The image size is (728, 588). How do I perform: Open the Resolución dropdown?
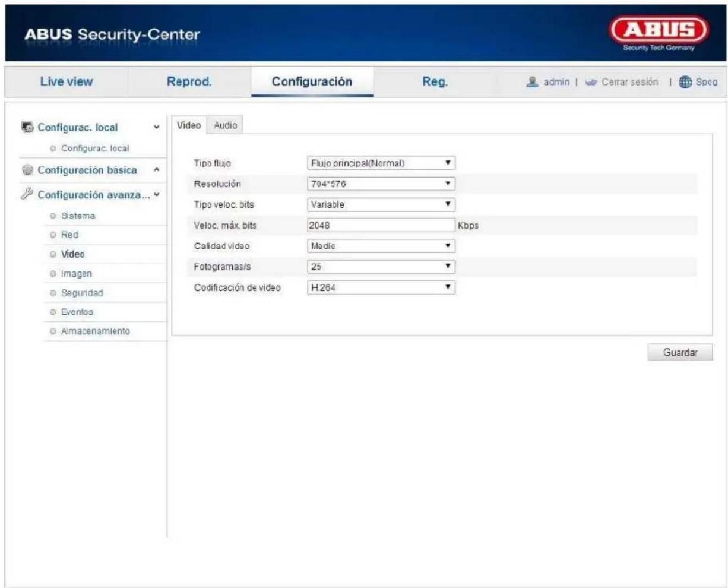pyautogui.click(x=381, y=184)
